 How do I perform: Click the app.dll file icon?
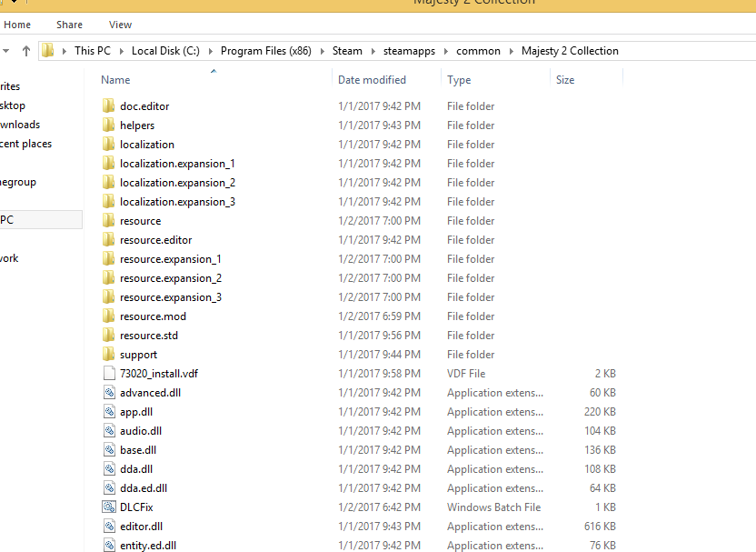click(x=109, y=412)
